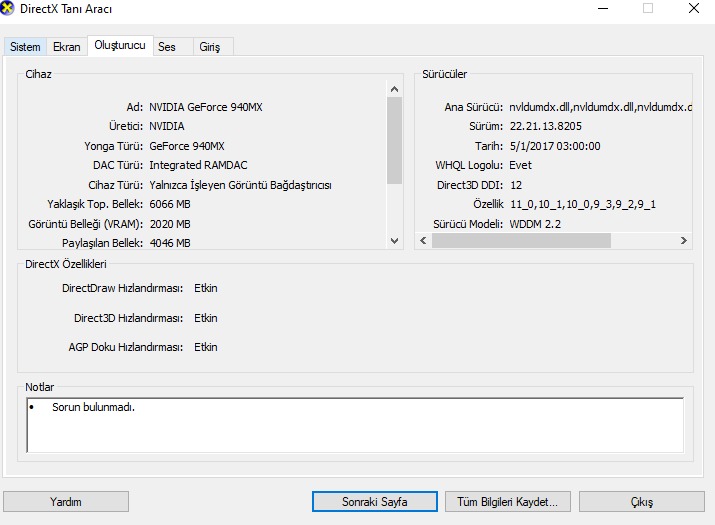Click the Cihaz vertical scrollbar thumb
The height and width of the screenshot is (525, 715).
[x=395, y=140]
